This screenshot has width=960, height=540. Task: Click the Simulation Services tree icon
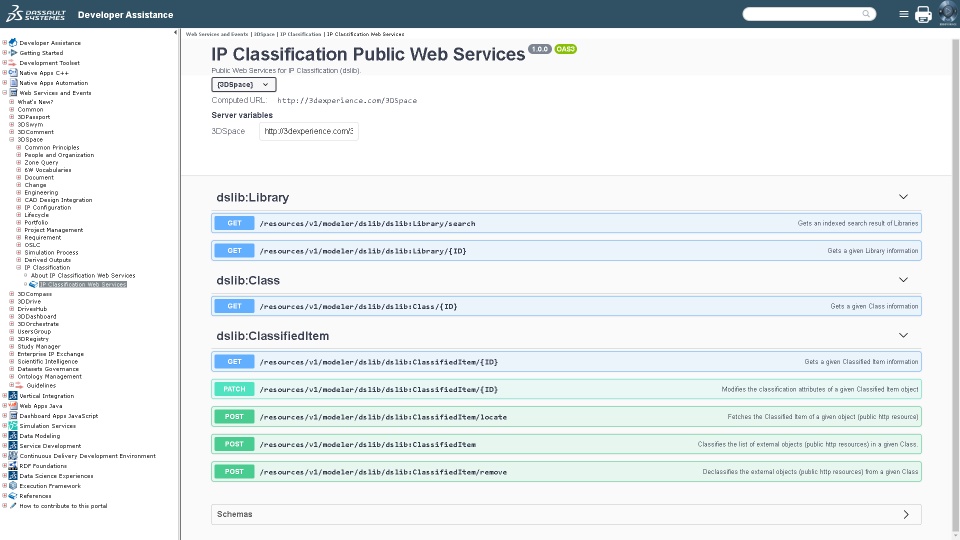click(x=13, y=425)
